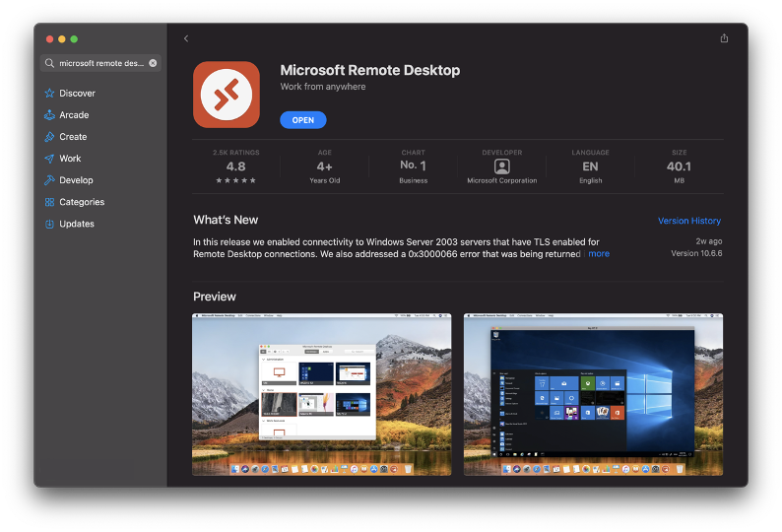Click the 40.1 size value
Viewport: 782px width, 532px height.
pos(679,166)
